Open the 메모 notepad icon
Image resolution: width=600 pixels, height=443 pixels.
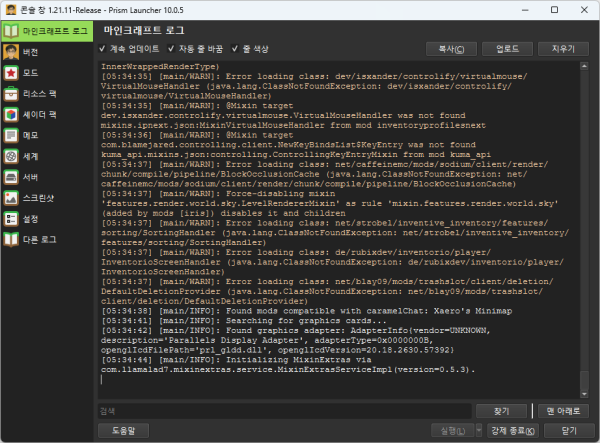click(x=11, y=135)
